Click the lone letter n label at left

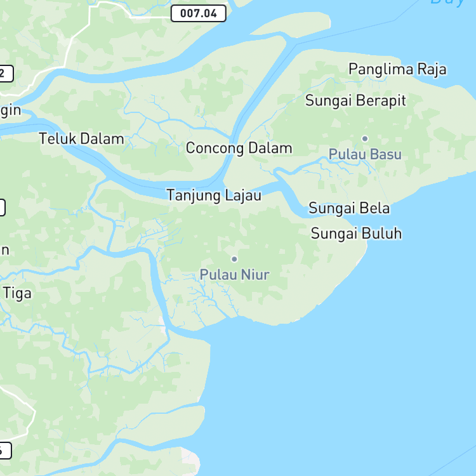tap(5, 251)
